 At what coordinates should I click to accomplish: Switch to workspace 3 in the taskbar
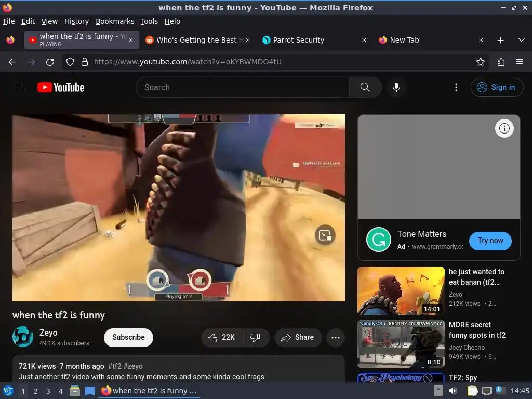(48, 391)
